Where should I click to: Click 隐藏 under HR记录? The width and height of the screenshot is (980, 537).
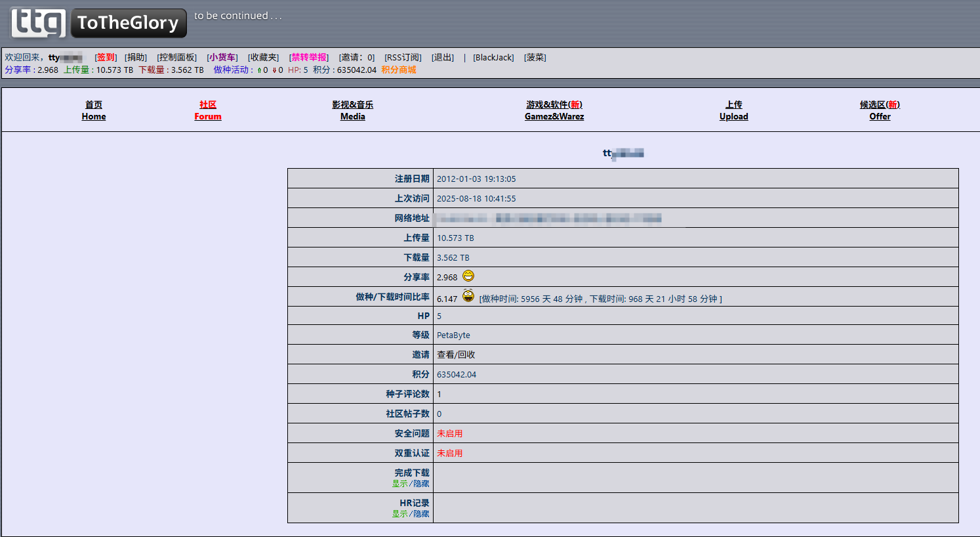[x=421, y=514]
